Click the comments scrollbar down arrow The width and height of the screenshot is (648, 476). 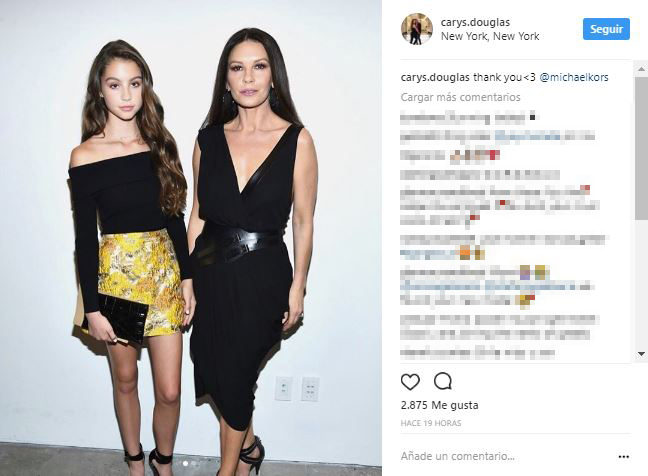tap(641, 354)
